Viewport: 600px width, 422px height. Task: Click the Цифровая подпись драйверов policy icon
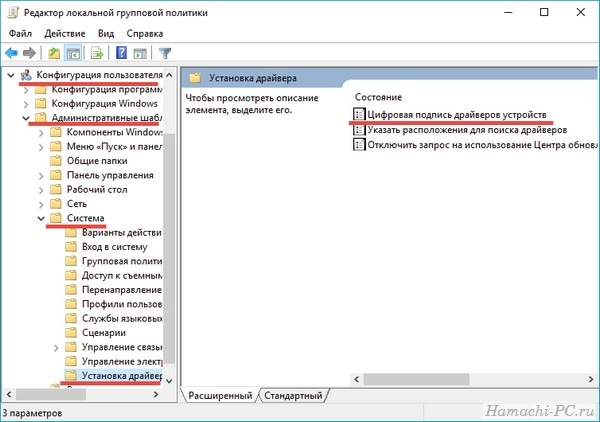[x=359, y=114]
